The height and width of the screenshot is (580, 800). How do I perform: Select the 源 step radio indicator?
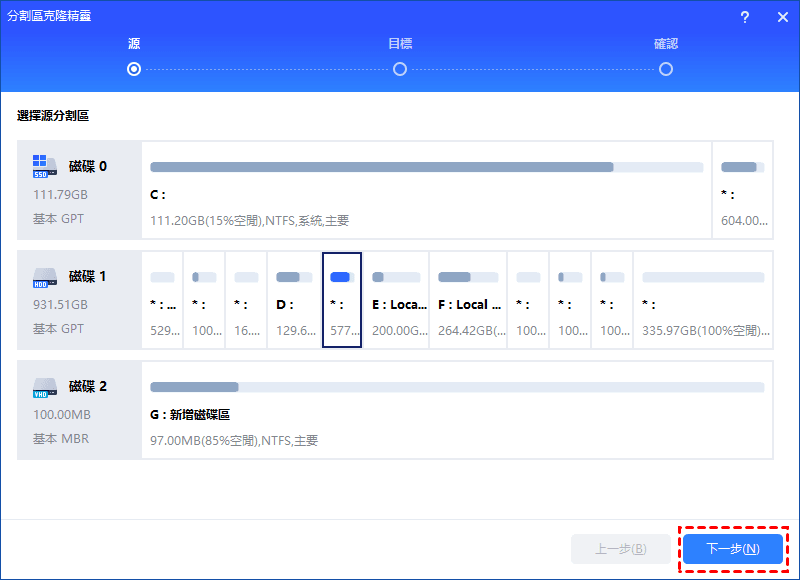pyautogui.click(x=134, y=69)
